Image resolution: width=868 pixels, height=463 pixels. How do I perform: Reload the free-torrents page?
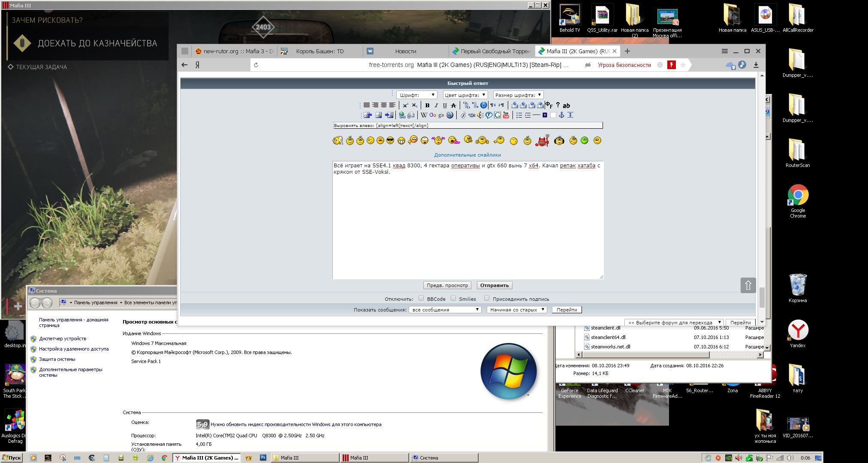[x=256, y=65]
